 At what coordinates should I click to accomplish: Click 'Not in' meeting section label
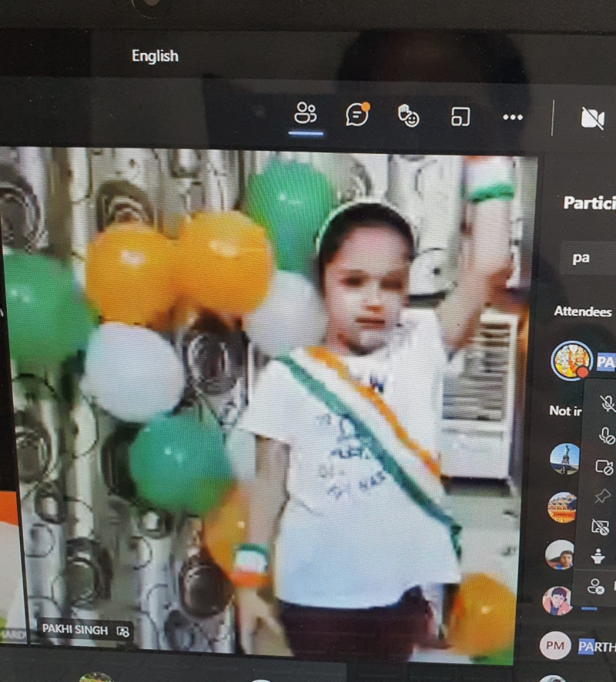[x=565, y=410]
